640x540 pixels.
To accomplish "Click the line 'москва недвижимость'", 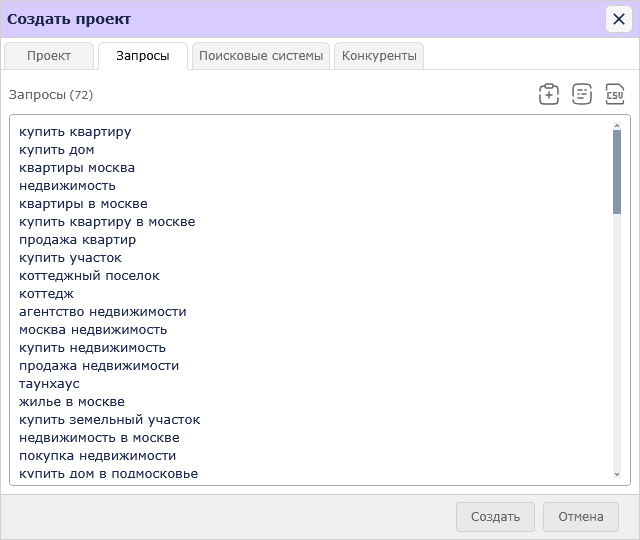I will coord(93,329).
